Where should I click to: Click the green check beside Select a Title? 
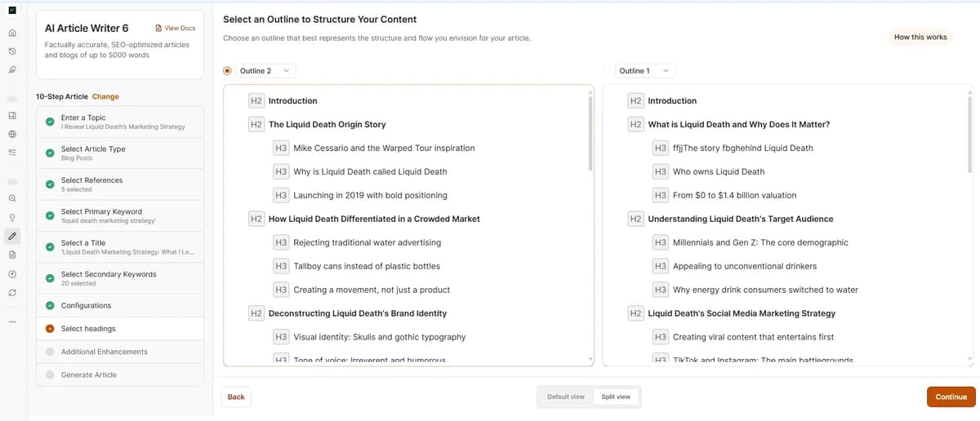(50, 247)
